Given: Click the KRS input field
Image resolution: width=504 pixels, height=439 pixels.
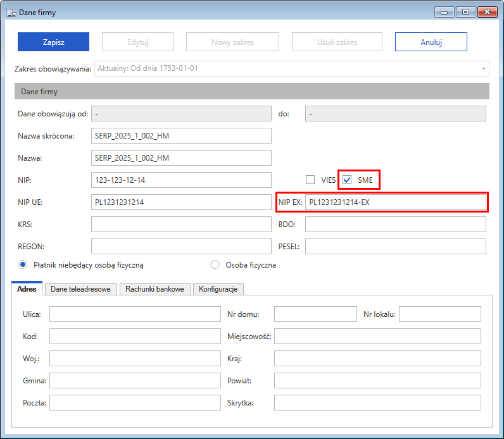Looking at the screenshot, I should pyautogui.click(x=181, y=224).
